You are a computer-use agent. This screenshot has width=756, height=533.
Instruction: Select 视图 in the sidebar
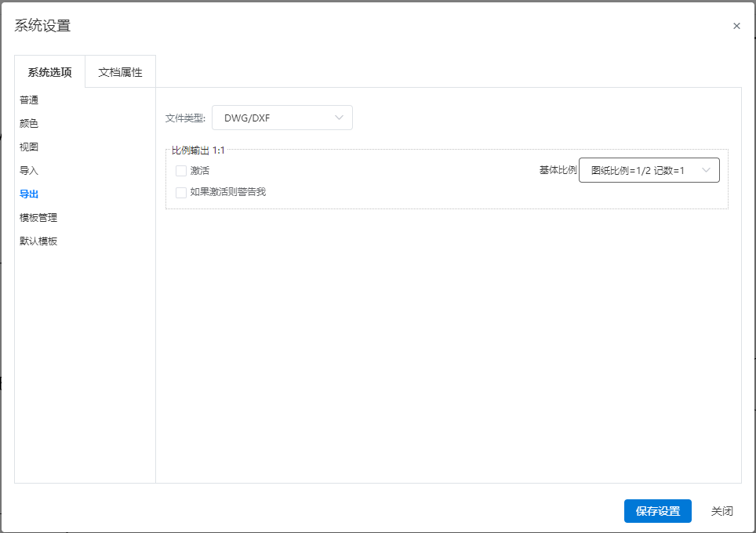[29, 147]
